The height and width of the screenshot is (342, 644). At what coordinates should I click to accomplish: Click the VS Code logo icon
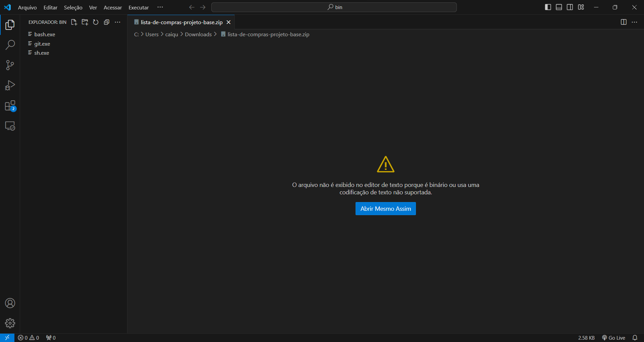(x=7, y=7)
